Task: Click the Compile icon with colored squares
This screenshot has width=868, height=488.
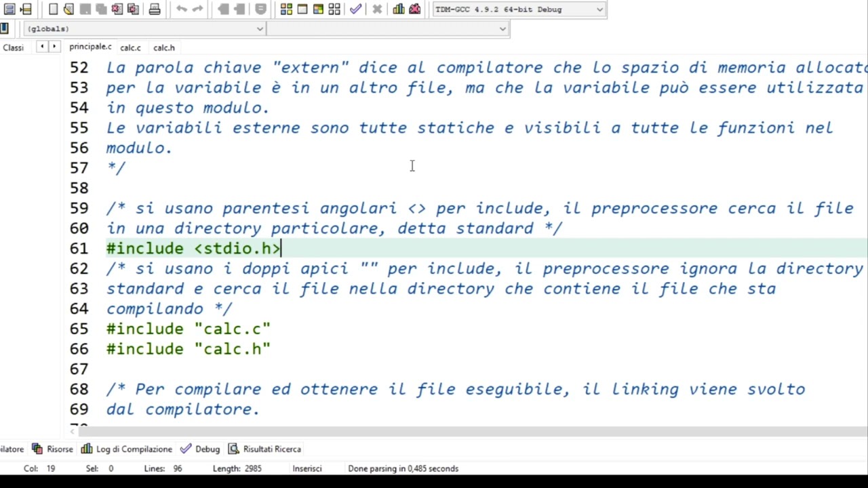Action: tap(286, 9)
